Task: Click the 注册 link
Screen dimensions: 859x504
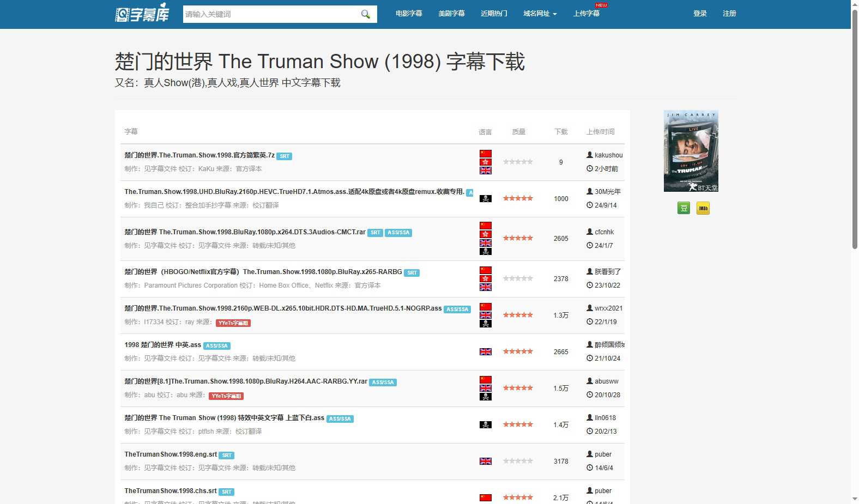Action: point(729,14)
